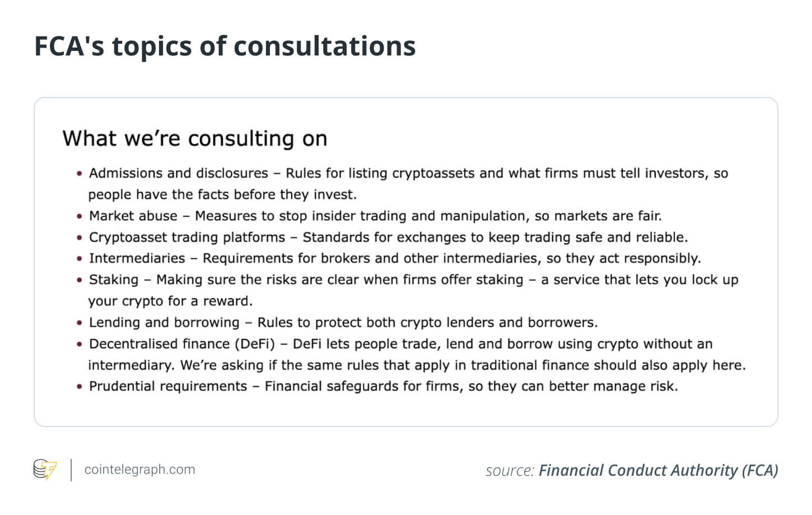Click the line starting "intermediary. We're asking"
This screenshot has height=515, width=812.
tap(417, 365)
